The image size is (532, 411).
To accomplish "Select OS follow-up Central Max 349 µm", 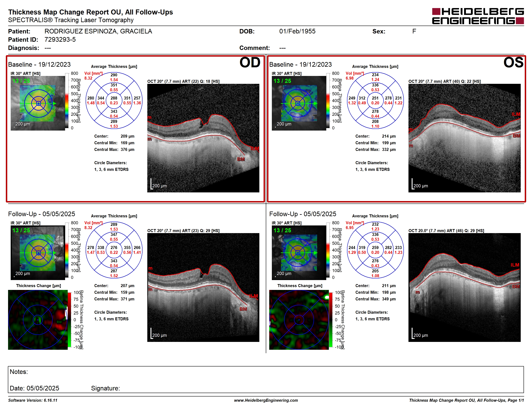I will (x=389, y=299).
